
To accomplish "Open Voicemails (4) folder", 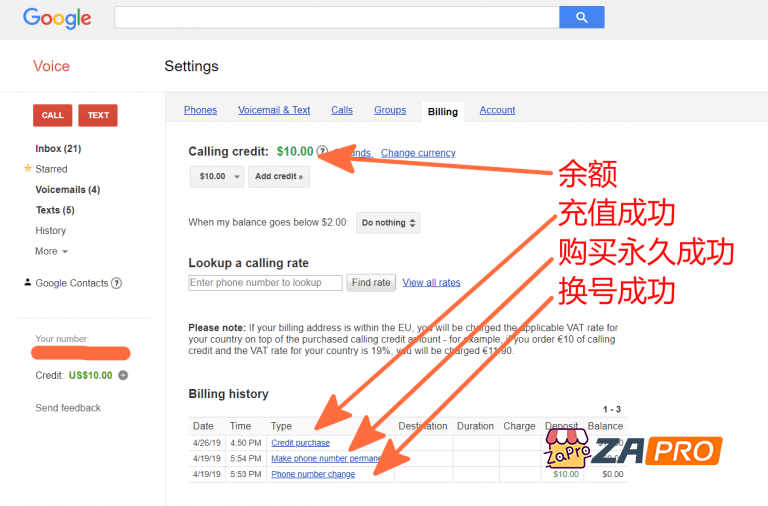I will pos(68,190).
